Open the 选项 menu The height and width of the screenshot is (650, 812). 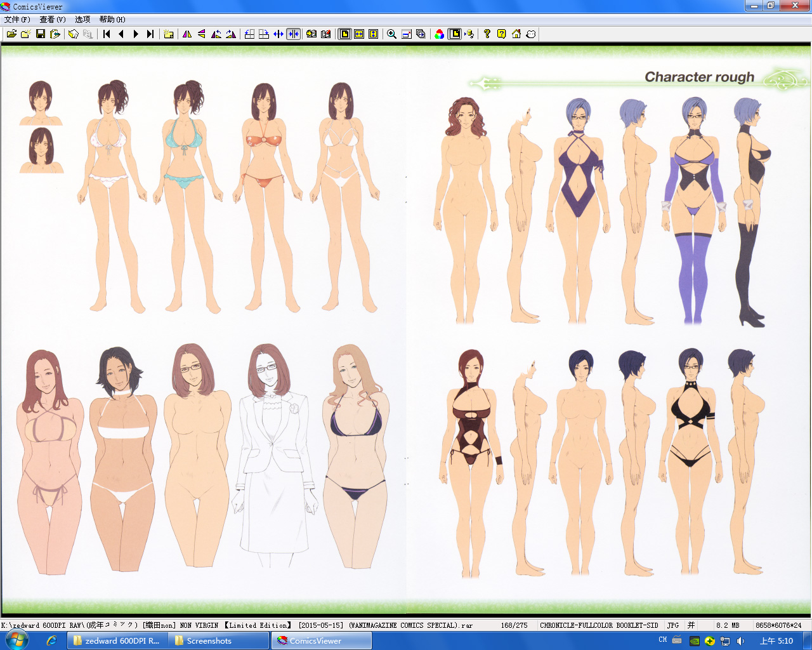tap(82, 20)
